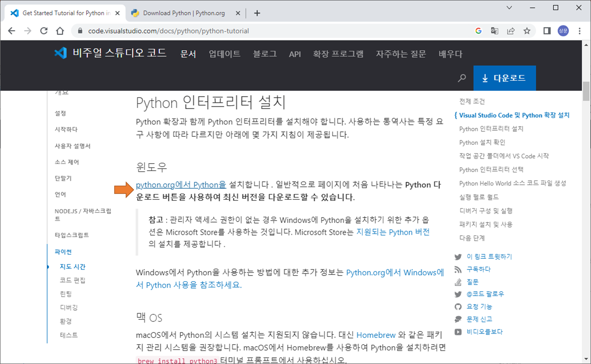Open the 배우다 nav item
This screenshot has height=364, width=591.
click(451, 54)
